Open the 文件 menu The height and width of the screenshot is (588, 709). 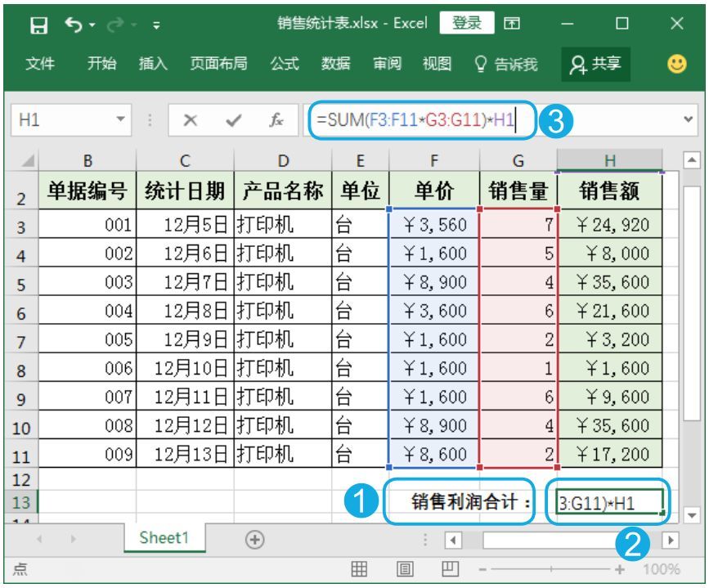[40, 63]
